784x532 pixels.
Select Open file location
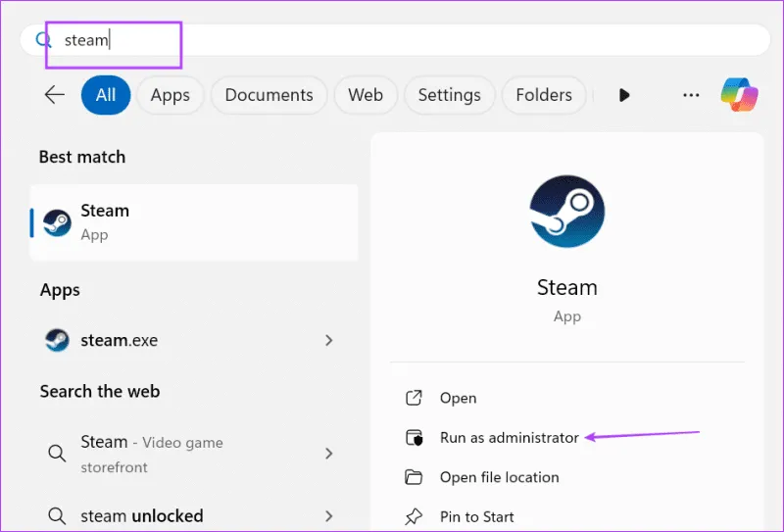[499, 477]
